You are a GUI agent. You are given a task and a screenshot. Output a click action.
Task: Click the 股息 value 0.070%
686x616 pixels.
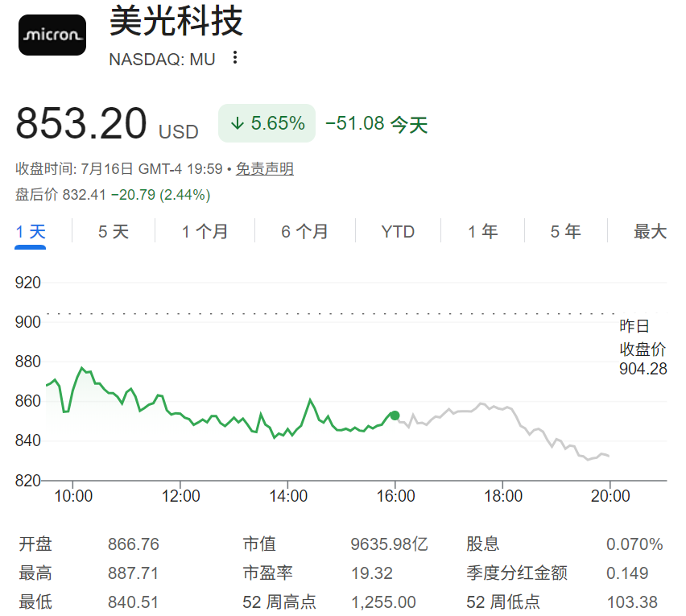click(634, 544)
